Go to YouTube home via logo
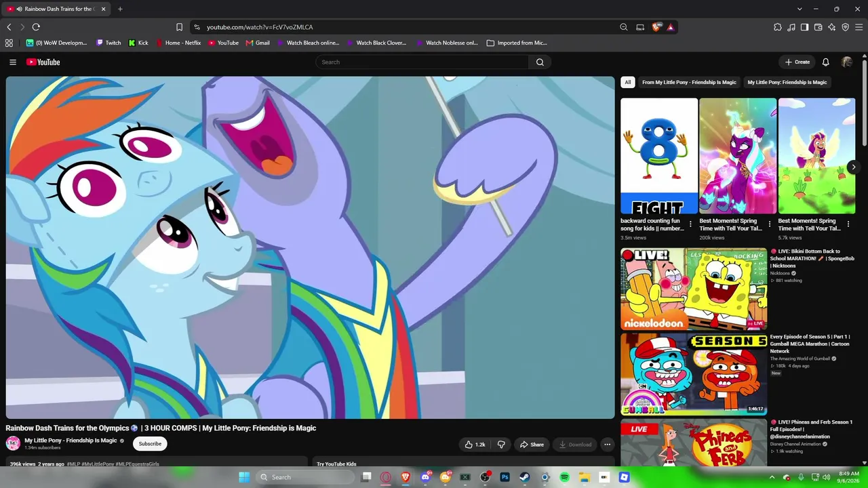Image resolution: width=868 pixels, height=488 pixels. (x=43, y=62)
